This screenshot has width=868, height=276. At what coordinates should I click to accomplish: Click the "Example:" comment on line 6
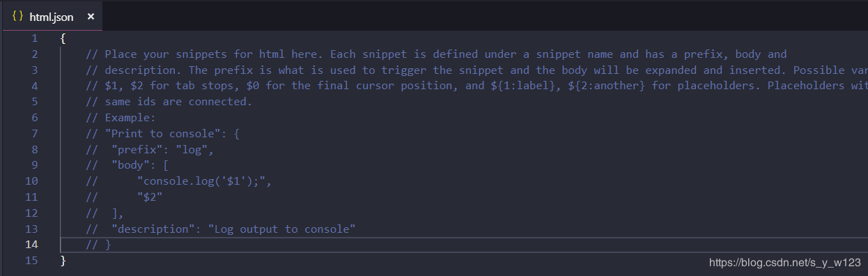point(121,118)
